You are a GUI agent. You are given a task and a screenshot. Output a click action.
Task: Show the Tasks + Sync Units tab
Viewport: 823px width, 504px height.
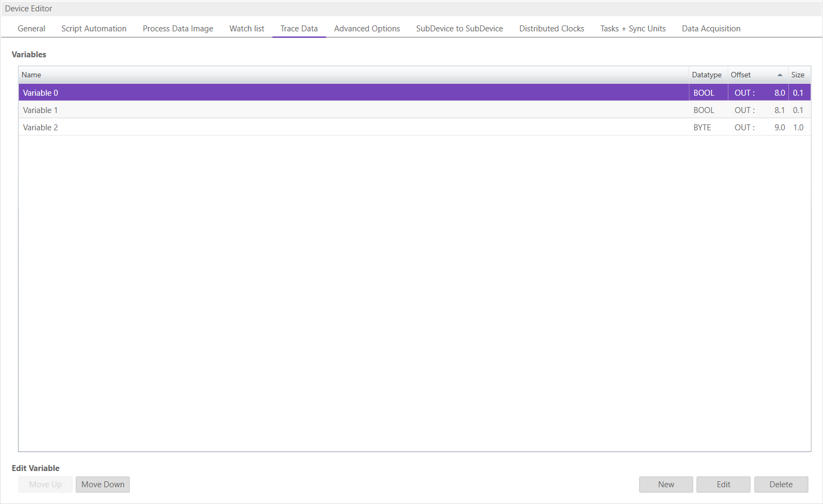pyautogui.click(x=633, y=29)
